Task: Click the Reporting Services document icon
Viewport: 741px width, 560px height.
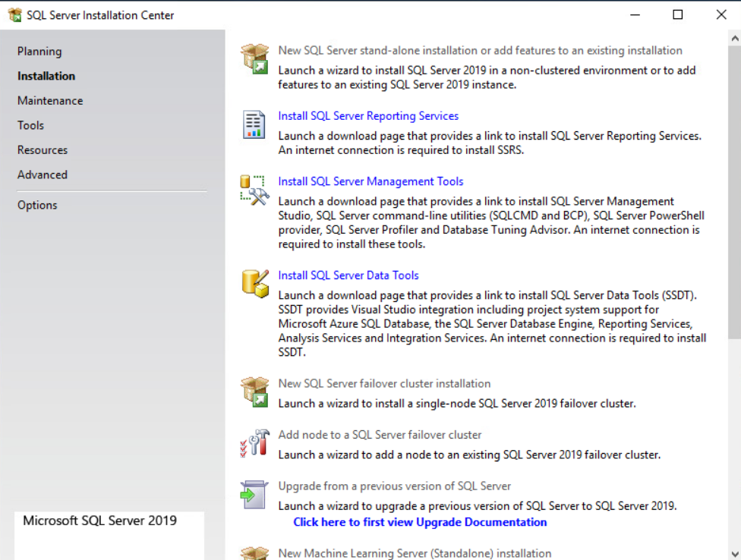Action: pyautogui.click(x=254, y=124)
